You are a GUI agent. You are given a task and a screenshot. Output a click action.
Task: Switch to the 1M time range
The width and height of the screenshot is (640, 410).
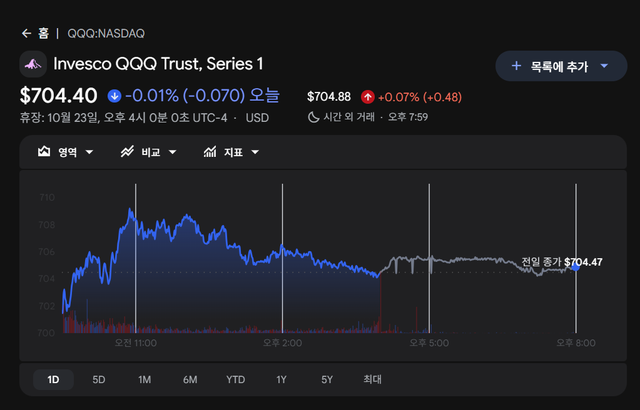(x=144, y=380)
